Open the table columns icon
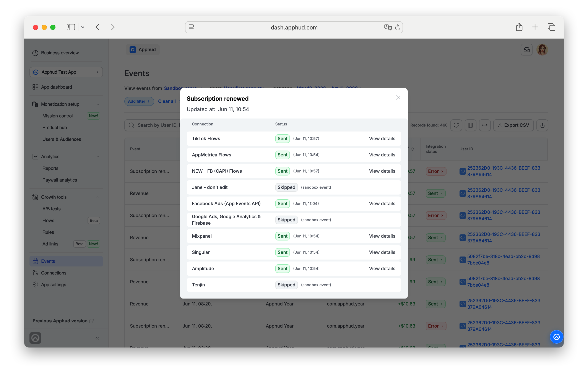 [x=470, y=125]
